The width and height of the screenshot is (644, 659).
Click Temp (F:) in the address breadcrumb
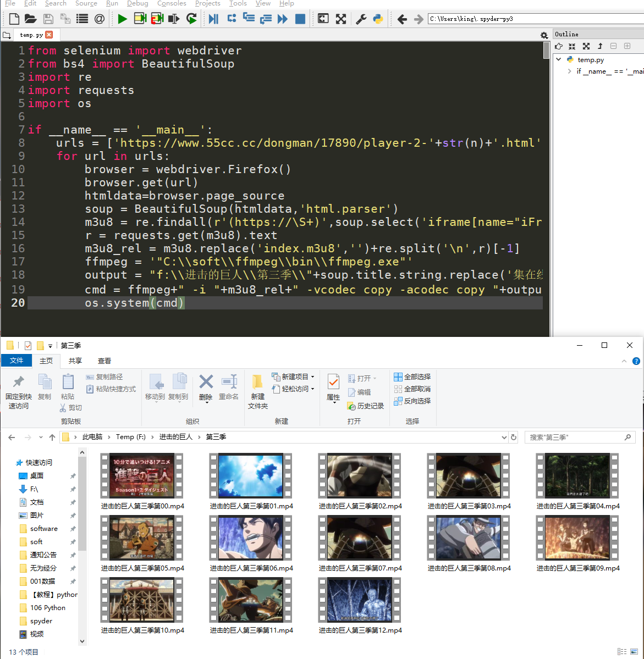[131, 437]
